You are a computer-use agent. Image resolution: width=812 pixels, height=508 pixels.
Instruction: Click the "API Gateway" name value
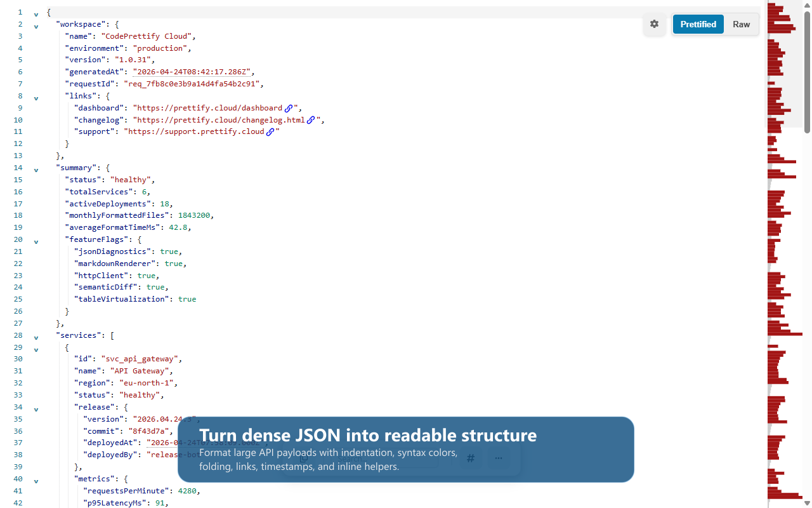click(140, 371)
